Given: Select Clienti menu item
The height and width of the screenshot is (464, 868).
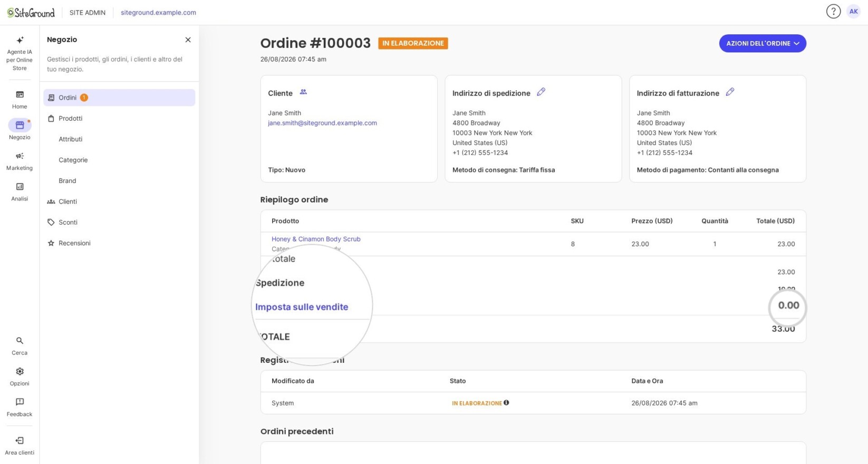Looking at the screenshot, I should pyautogui.click(x=119, y=201).
